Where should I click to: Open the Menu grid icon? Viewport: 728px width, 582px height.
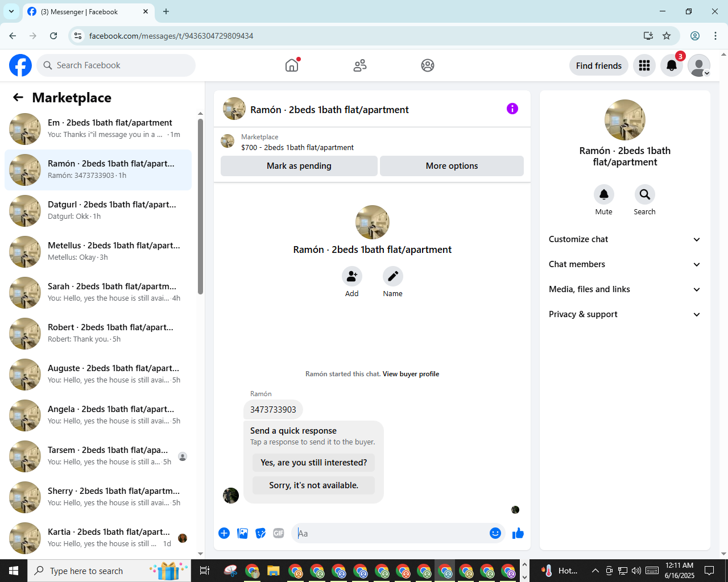[644, 65]
